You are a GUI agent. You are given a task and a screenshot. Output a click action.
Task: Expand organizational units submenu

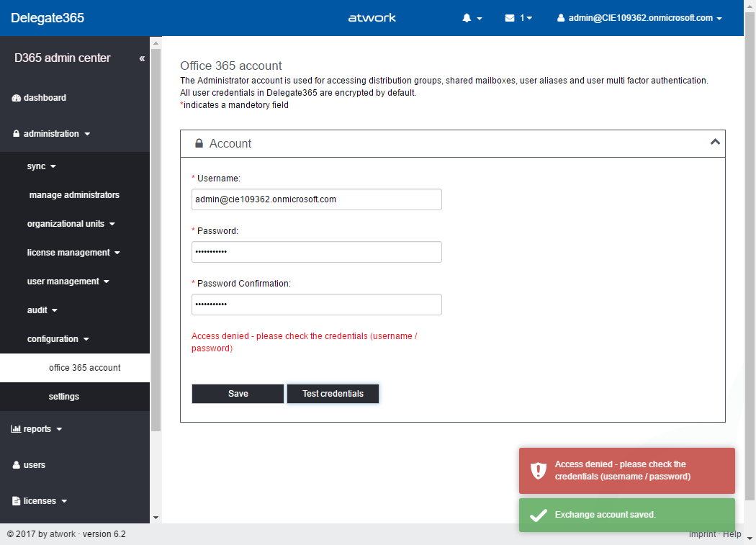[71, 224]
